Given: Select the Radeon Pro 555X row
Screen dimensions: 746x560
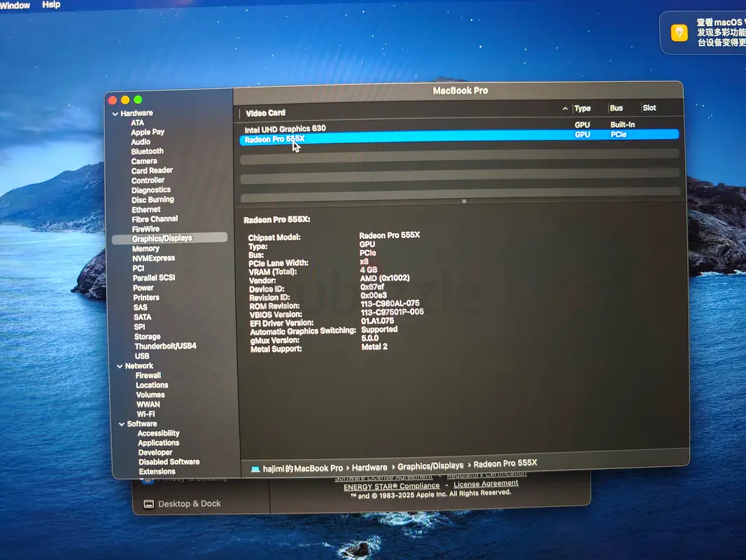Looking at the screenshot, I should tap(458, 137).
